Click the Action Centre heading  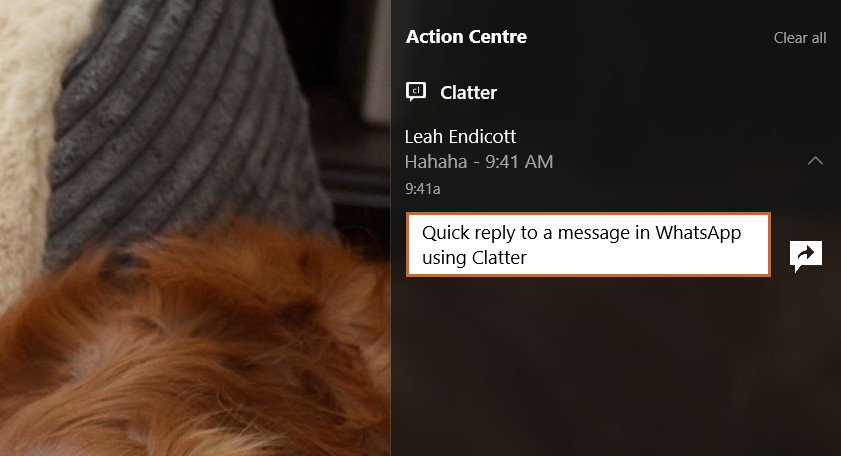(x=466, y=36)
